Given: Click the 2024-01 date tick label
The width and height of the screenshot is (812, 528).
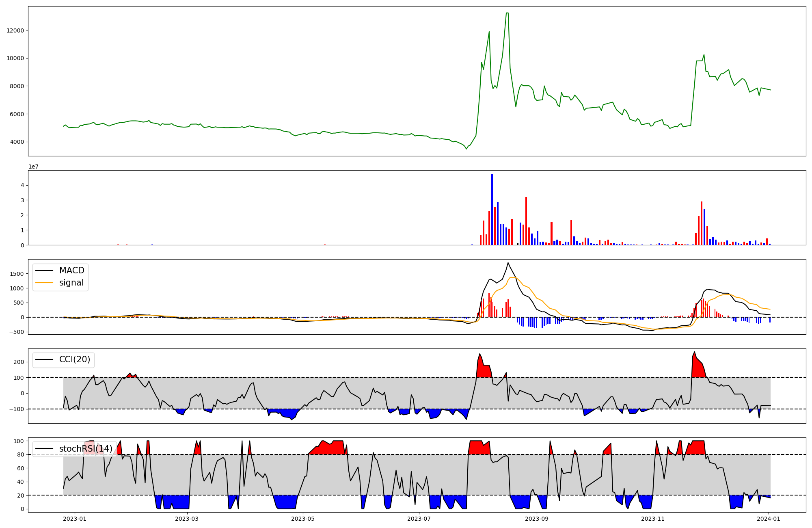Looking at the screenshot, I should [769, 519].
